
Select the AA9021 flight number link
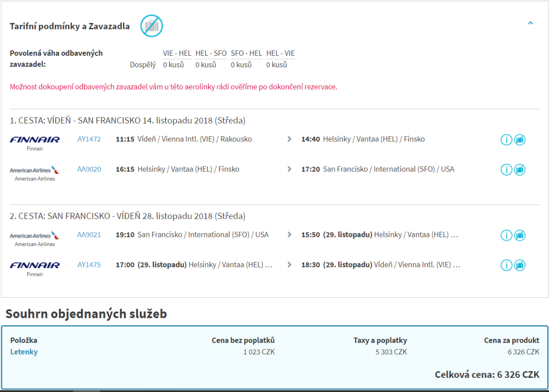tap(89, 235)
